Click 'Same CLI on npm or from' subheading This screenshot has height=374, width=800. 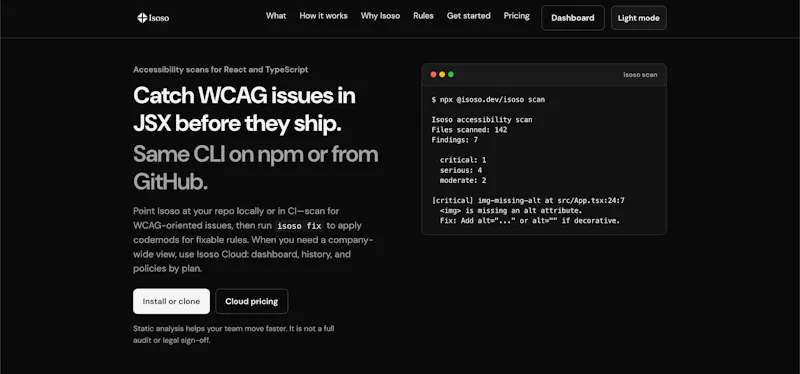(256, 154)
